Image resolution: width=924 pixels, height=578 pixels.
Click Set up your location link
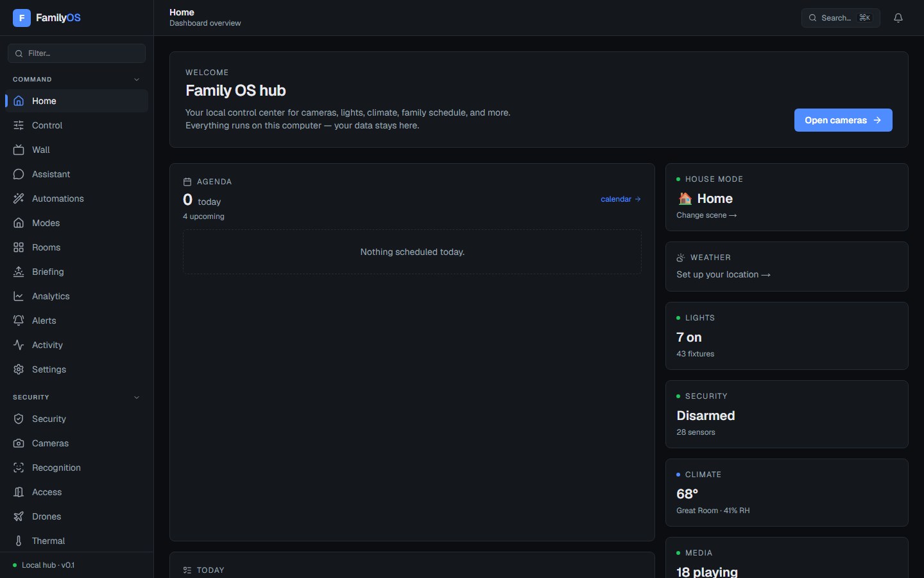pos(723,274)
